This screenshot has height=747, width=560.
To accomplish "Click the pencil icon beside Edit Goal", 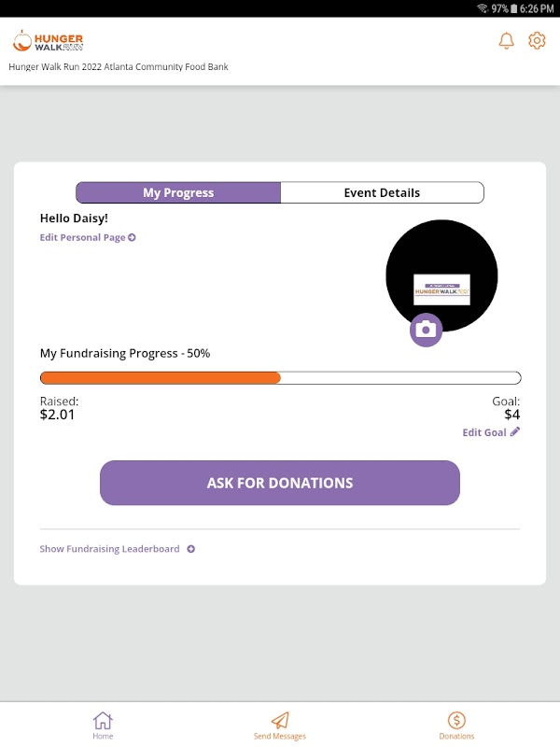I will coord(515,432).
